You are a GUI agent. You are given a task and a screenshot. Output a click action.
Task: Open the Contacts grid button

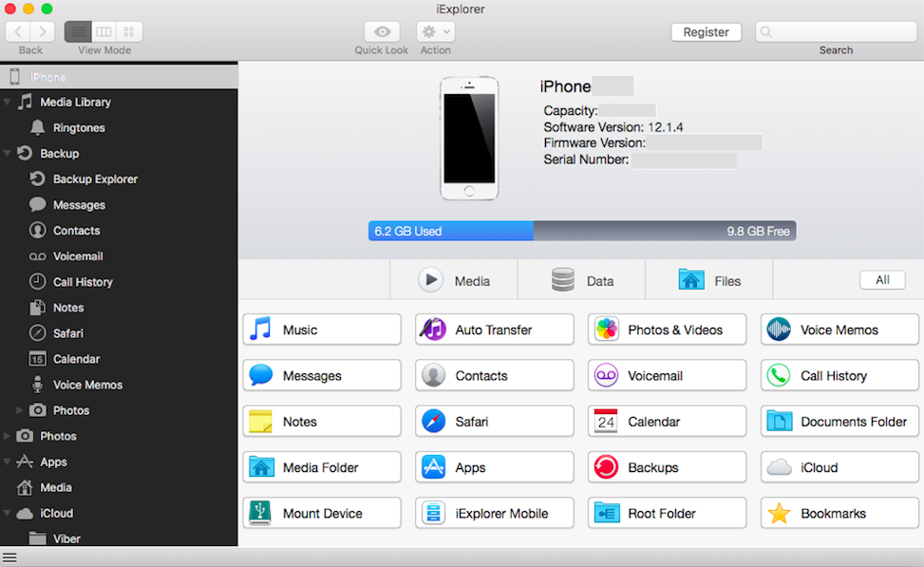pos(495,375)
